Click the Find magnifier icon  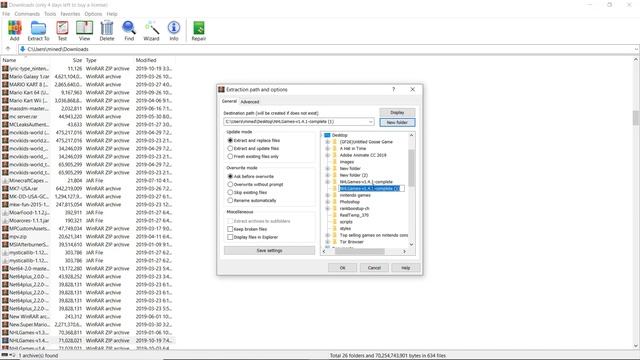(129, 31)
